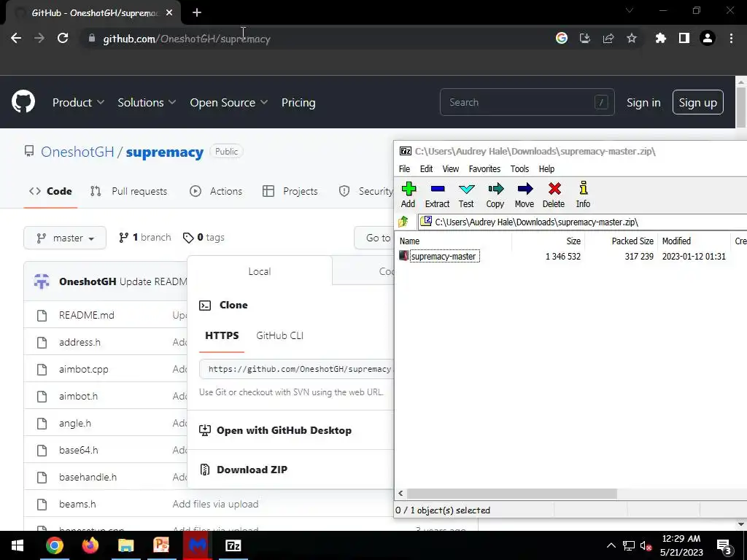Screen dimensions: 747x560
Task: Open the Chrome profile avatar
Action: [x=708, y=38]
